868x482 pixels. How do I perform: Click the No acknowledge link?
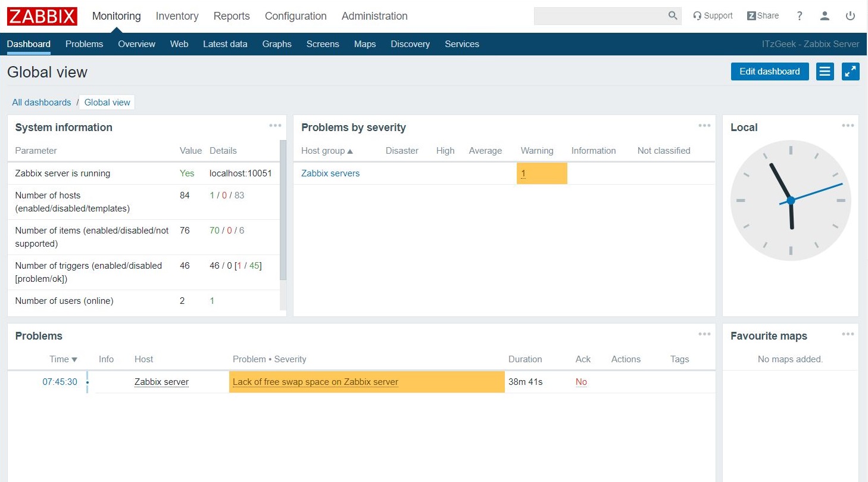pos(581,382)
